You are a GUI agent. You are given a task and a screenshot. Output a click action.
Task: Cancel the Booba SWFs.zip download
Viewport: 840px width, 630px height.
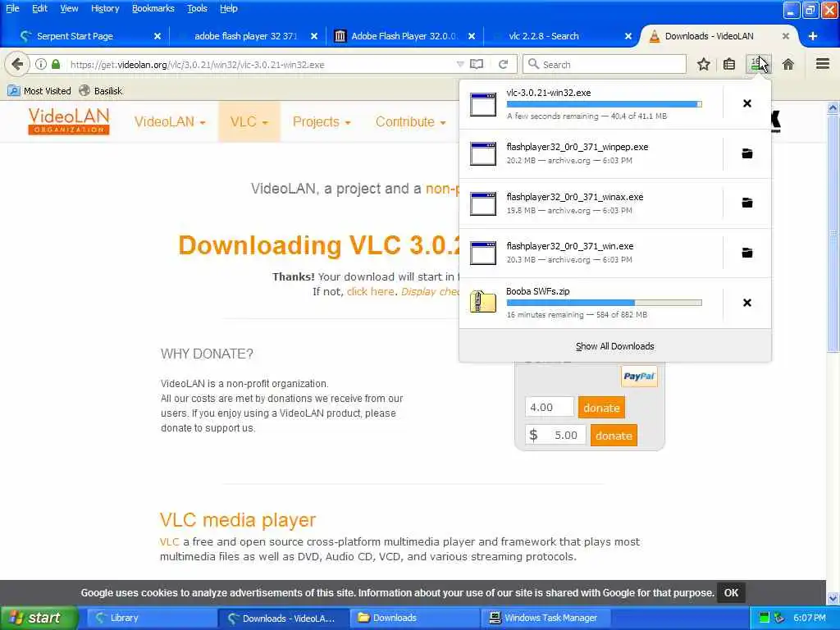pos(746,303)
